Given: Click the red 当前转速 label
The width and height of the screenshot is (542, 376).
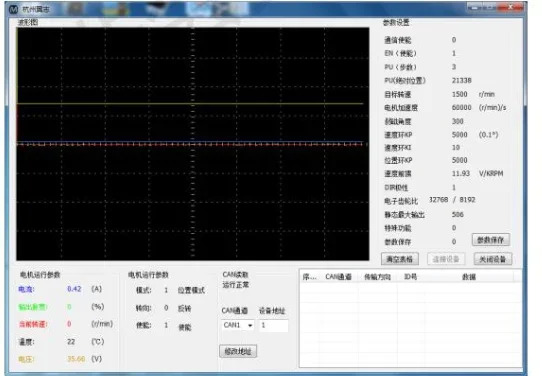Looking at the screenshot, I should coord(33,324).
